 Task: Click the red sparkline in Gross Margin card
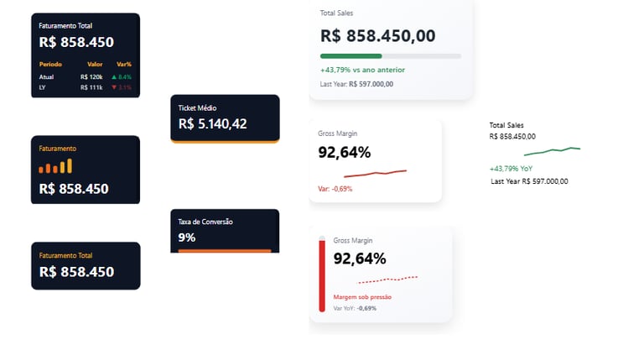(x=375, y=173)
